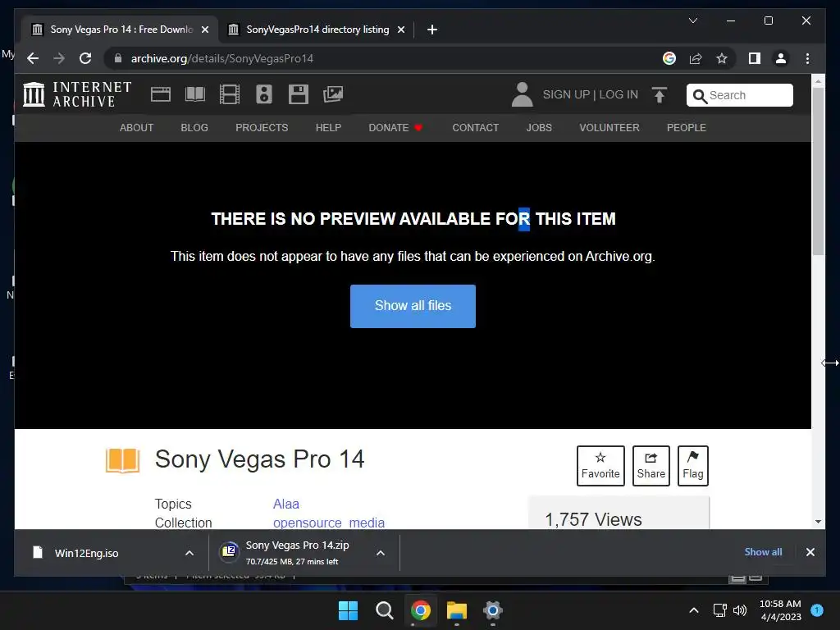Image resolution: width=840 pixels, height=630 pixels.
Task: Open the volume control in system tray
Action: click(x=740, y=610)
